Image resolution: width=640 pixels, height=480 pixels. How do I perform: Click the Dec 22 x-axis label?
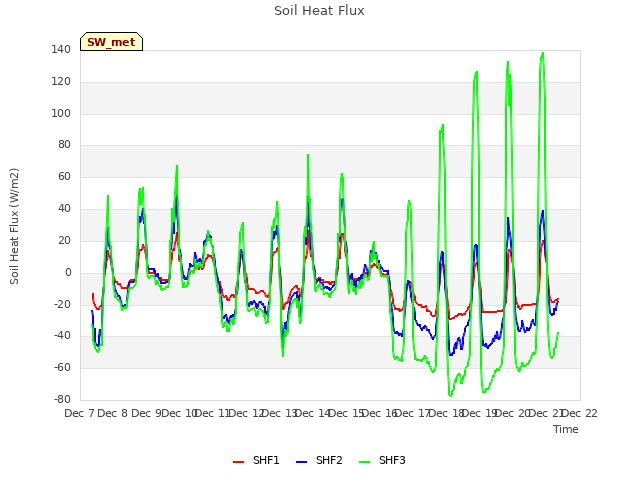579,413
